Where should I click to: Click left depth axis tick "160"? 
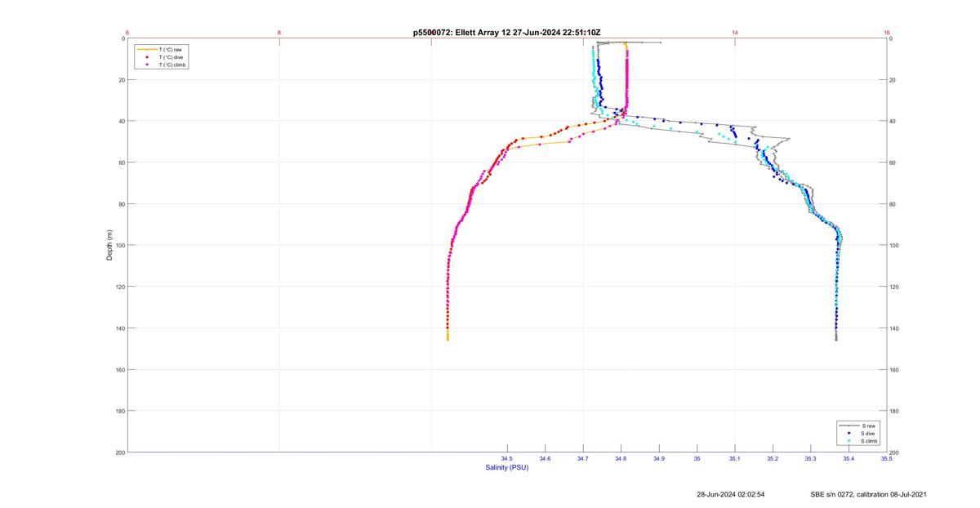tap(120, 370)
